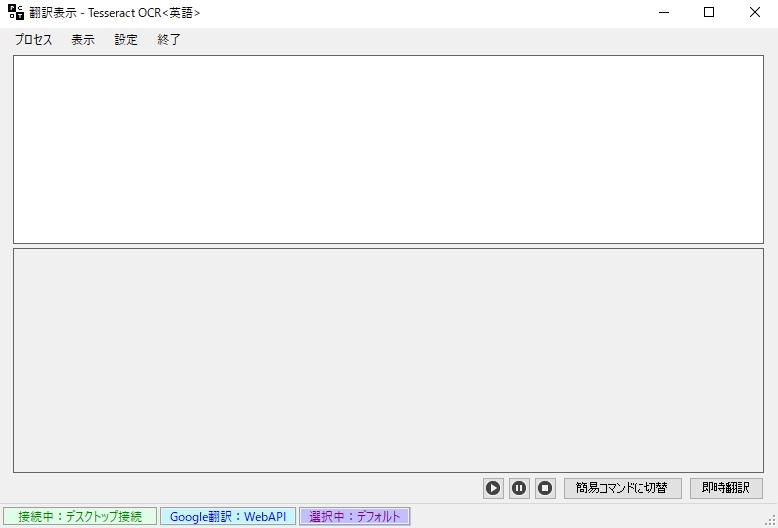Image resolution: width=778 pixels, height=528 pixels.
Task: Click the 簡易コマンドに切替 button
Action: [x=623, y=488]
